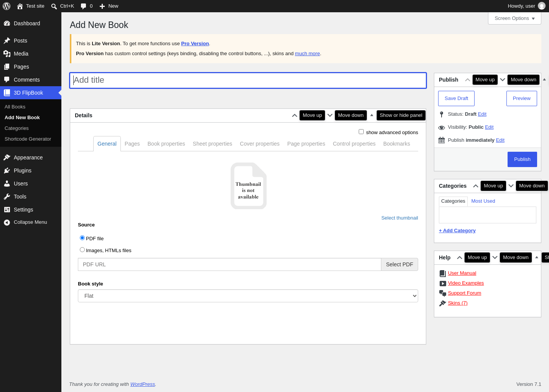549x392 pixels.
Task: Click the Select thumbnail link
Action: click(400, 218)
